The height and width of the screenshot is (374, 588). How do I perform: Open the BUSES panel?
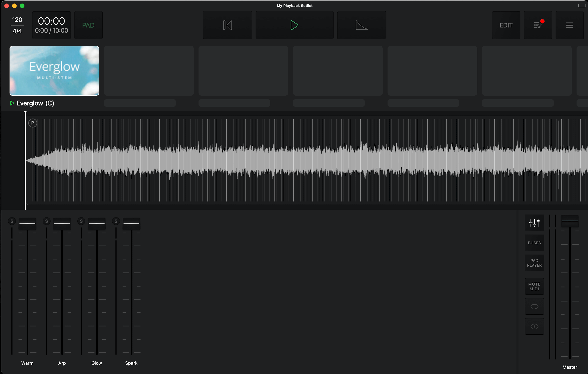(x=534, y=243)
